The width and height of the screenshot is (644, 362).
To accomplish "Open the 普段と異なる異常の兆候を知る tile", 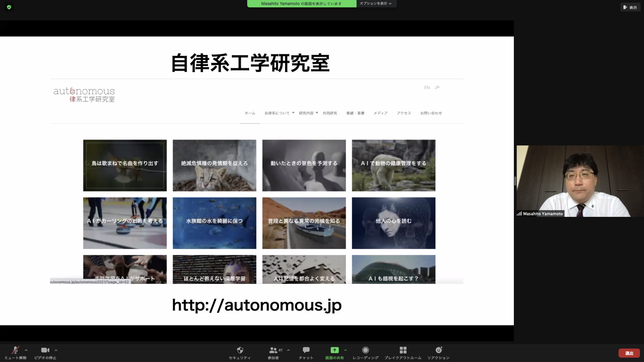I will coord(304,223).
